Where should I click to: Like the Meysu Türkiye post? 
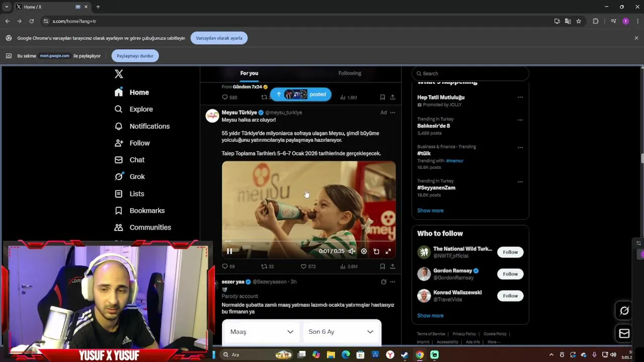[308, 266]
